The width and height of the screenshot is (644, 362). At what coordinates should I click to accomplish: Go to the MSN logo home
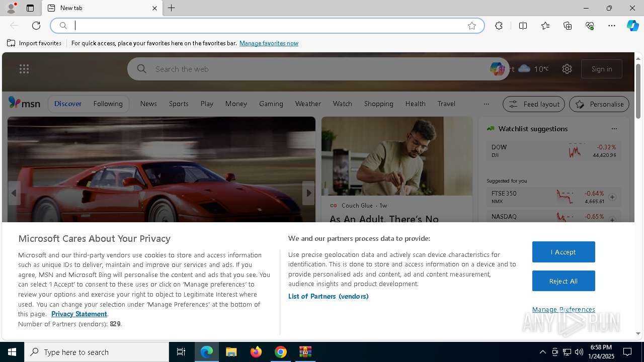[24, 103]
